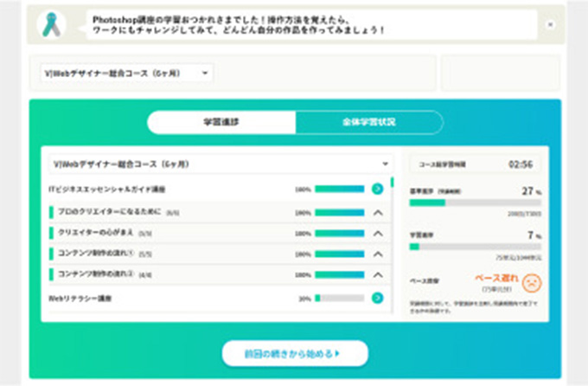
Task: Click the 学習進捗 7% progress bar
Action: click(x=475, y=247)
